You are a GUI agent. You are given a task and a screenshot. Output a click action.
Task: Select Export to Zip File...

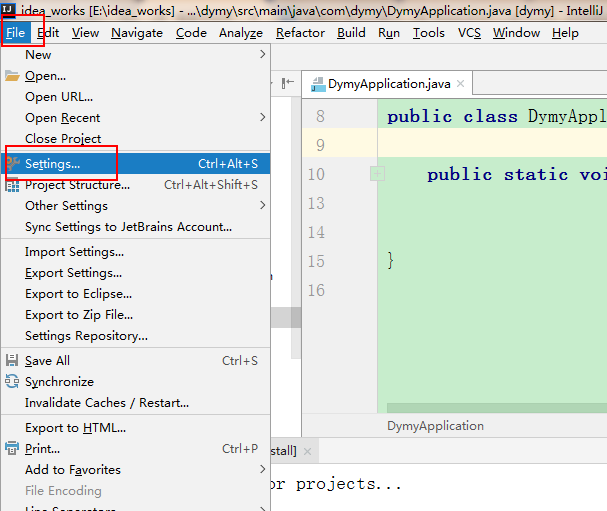135,314
